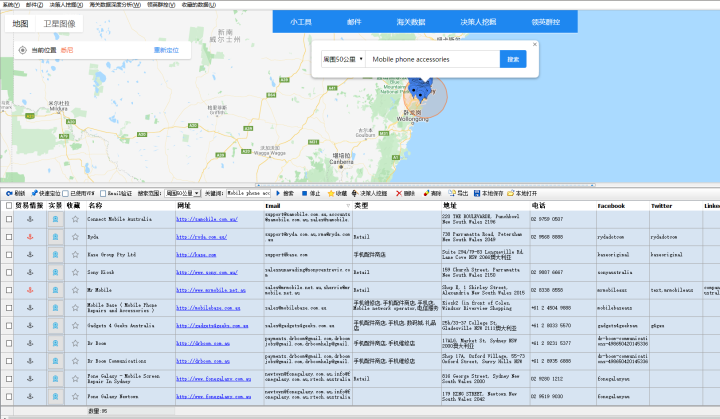Click the 收藏 star icon in the toolbar
Image resolution: width=720 pixels, height=419 pixels.
click(x=331, y=193)
